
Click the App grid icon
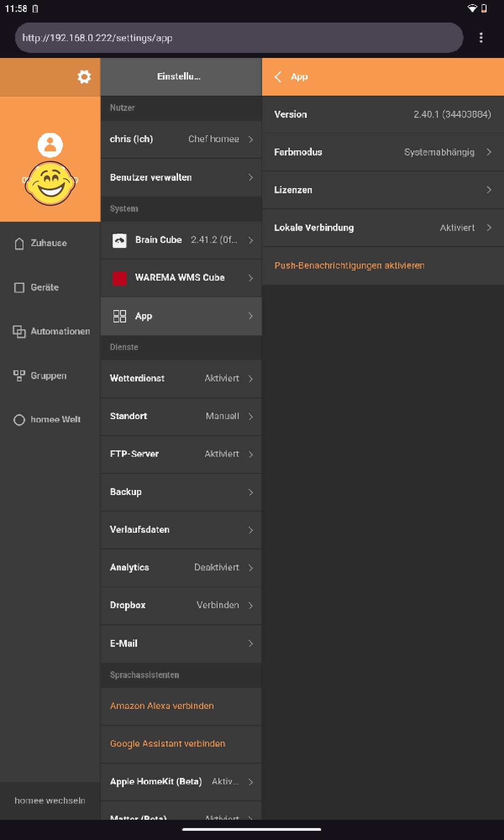pyautogui.click(x=120, y=316)
